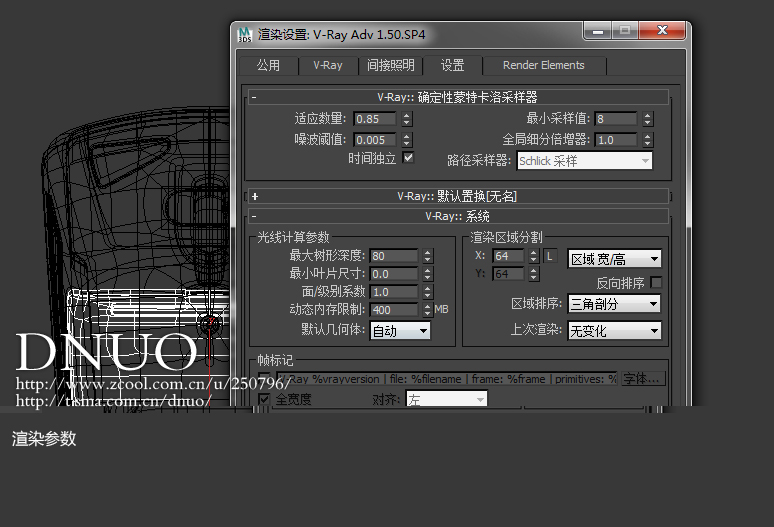Adjust the 最小叶片尺寸 spinner

click(427, 274)
